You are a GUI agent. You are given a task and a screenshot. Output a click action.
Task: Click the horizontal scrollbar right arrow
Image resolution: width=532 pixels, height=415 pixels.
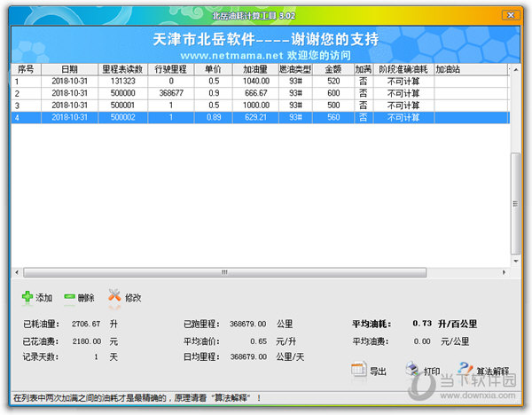pyautogui.click(x=504, y=272)
